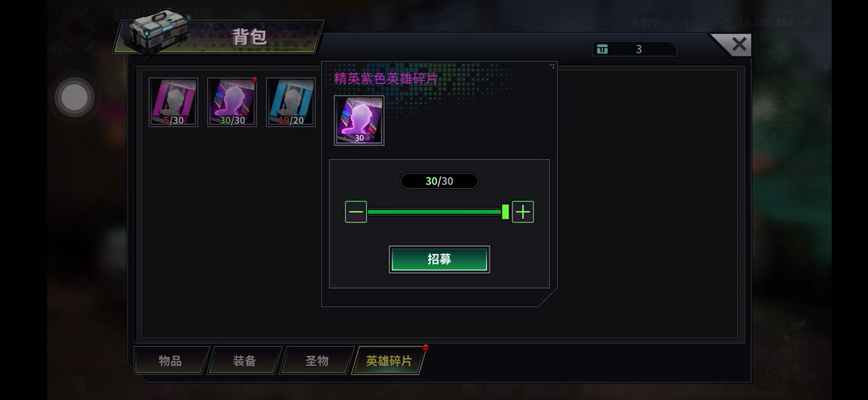This screenshot has width=868, height=400.
Task: Tap the elite purple fragment preview icon
Action: [x=359, y=120]
